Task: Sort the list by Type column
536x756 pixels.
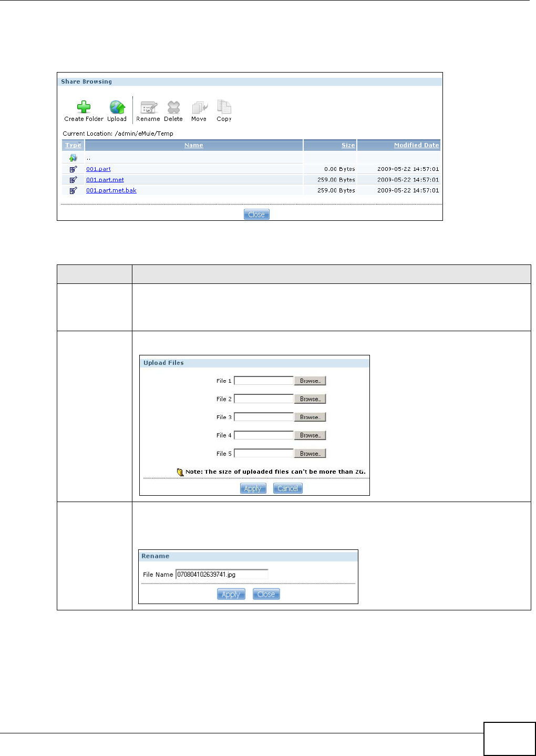Action: coord(73,145)
